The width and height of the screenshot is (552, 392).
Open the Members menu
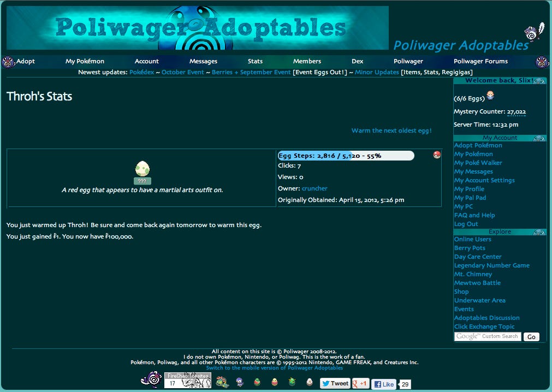coord(307,61)
